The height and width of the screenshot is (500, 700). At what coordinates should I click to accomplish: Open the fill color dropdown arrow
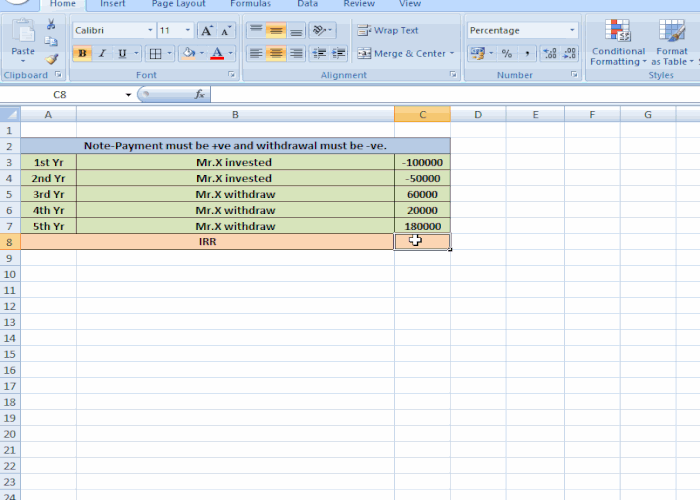[202, 54]
